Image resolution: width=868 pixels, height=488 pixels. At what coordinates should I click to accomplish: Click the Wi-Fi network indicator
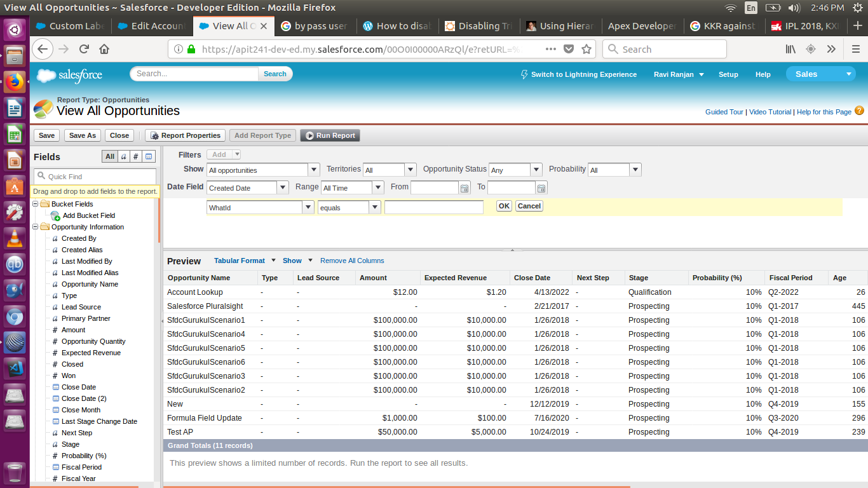pos(731,8)
